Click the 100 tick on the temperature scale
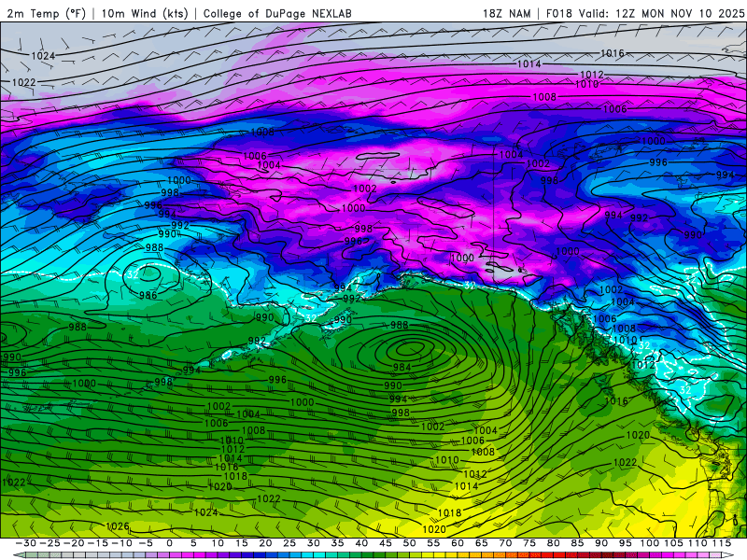The height and width of the screenshot is (560, 747). tap(649, 543)
